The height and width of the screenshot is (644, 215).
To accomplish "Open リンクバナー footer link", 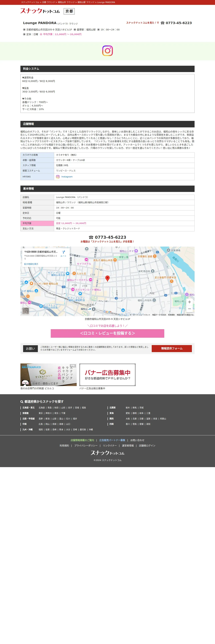I will pyautogui.click(x=110, y=446).
